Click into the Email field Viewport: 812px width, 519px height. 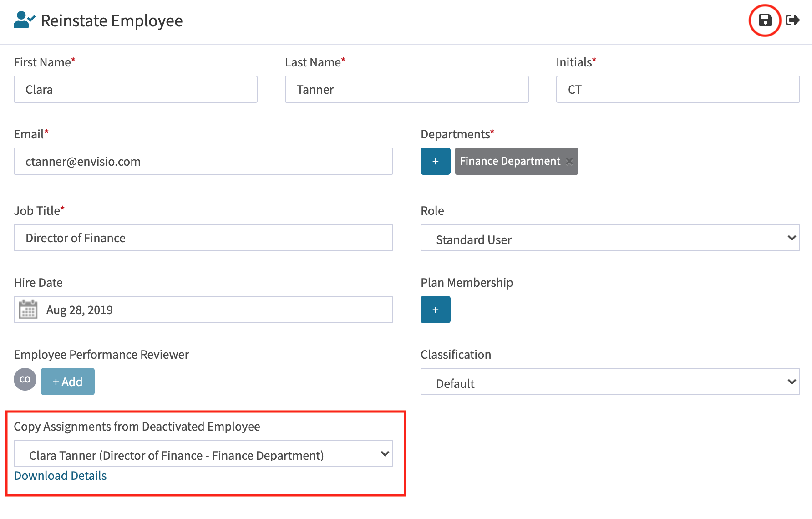(203, 161)
